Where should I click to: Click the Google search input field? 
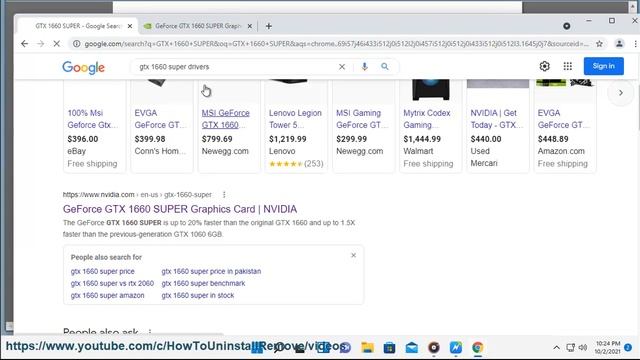[237, 67]
